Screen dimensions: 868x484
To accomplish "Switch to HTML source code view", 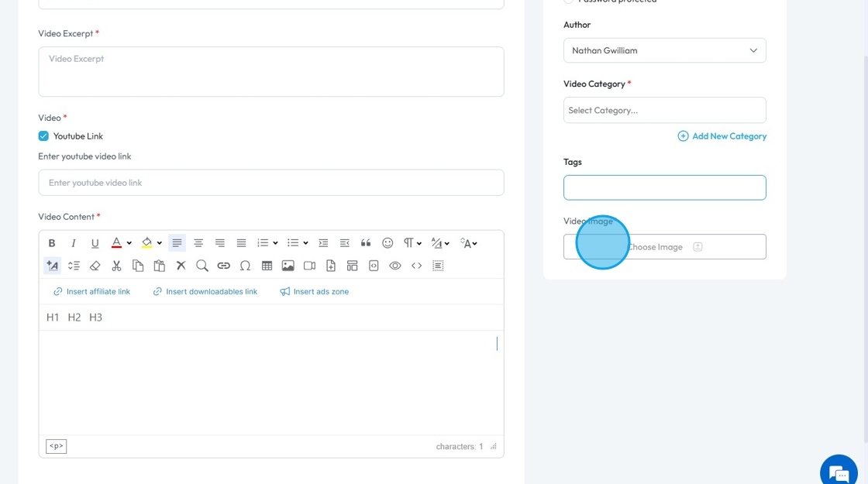I will pyautogui.click(x=417, y=266).
